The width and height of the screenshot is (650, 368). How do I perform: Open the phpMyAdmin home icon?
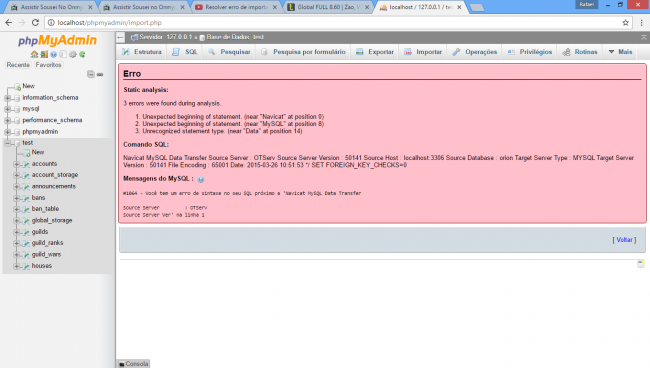34,54
